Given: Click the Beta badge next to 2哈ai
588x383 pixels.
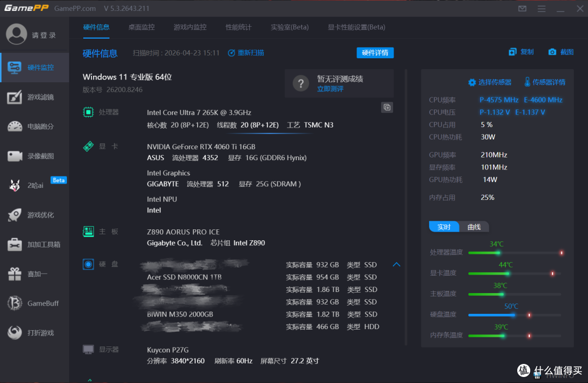Looking at the screenshot, I should pyautogui.click(x=58, y=180).
